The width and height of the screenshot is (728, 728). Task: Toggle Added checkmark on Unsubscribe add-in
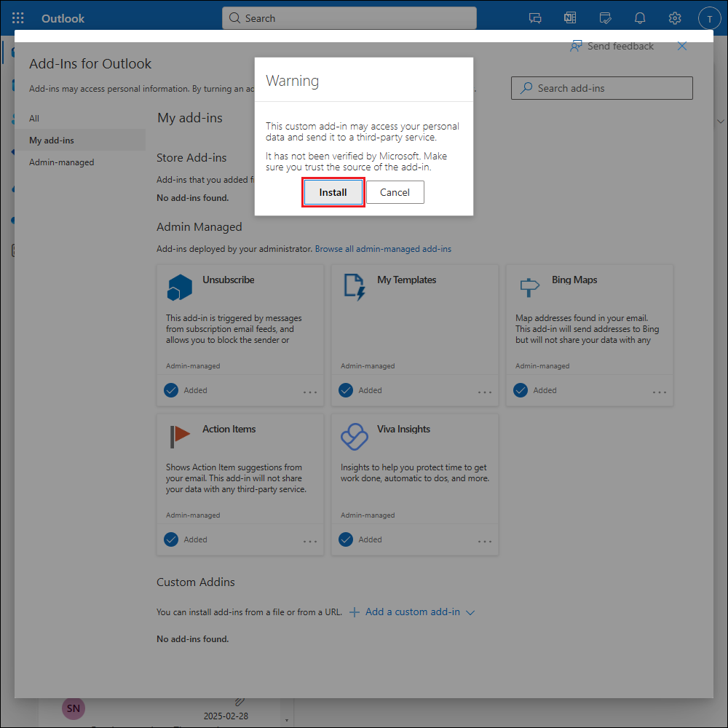171,390
